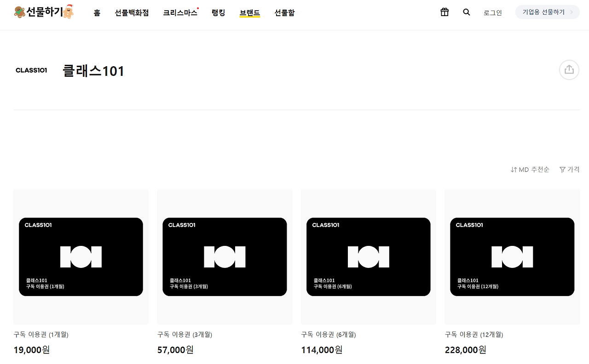Image resolution: width=589 pixels, height=364 pixels.
Task: Open the gift box icon in header
Action: click(445, 12)
